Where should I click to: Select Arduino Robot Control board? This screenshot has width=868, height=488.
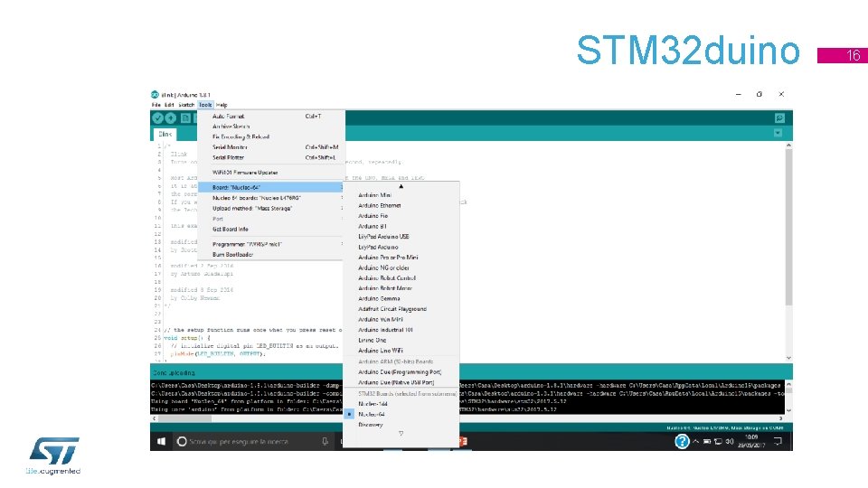(401, 278)
